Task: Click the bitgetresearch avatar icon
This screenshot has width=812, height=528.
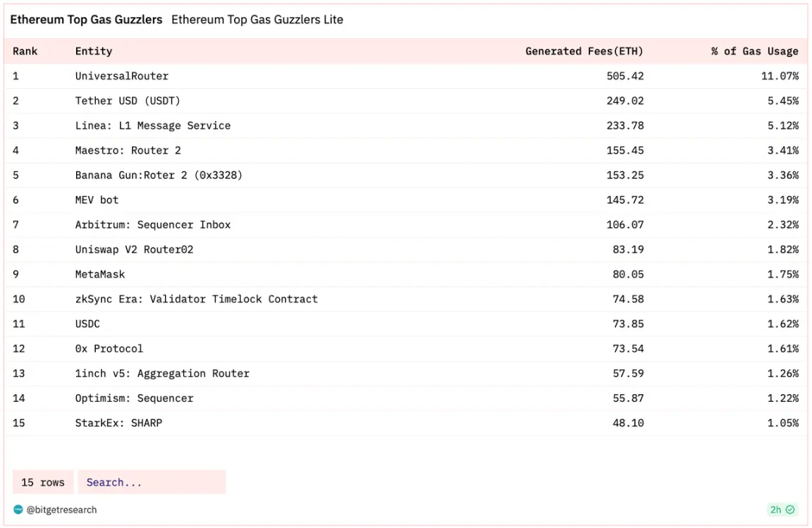Action: point(18,510)
